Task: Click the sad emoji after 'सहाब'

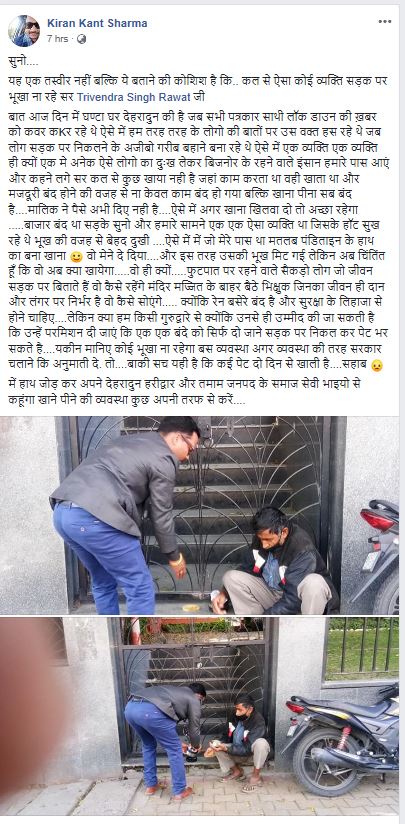Action: tap(377, 366)
